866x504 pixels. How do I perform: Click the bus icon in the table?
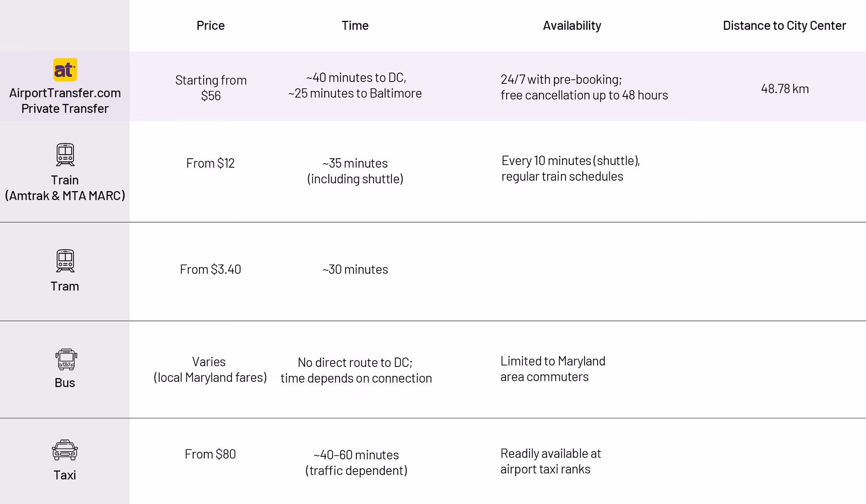click(66, 359)
